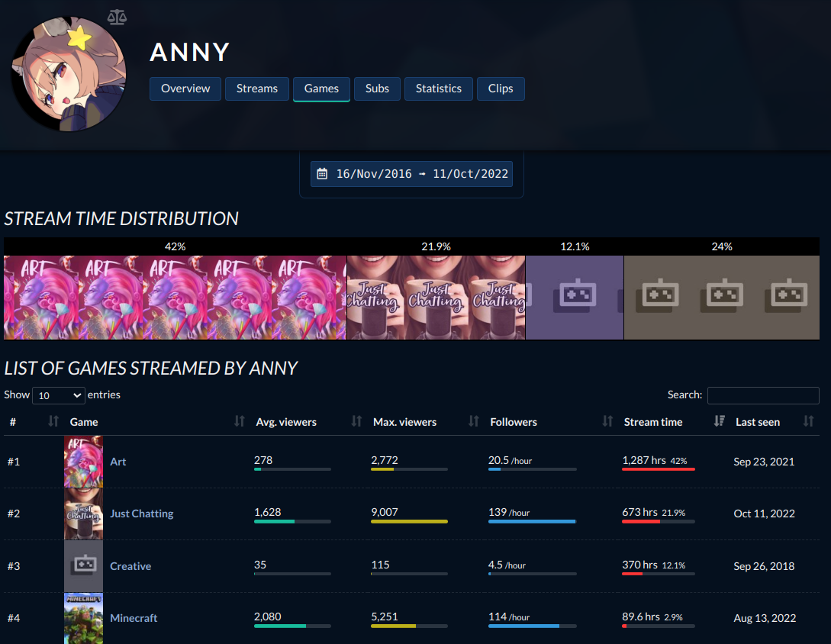Select the Games tab
831x644 pixels.
[321, 89]
